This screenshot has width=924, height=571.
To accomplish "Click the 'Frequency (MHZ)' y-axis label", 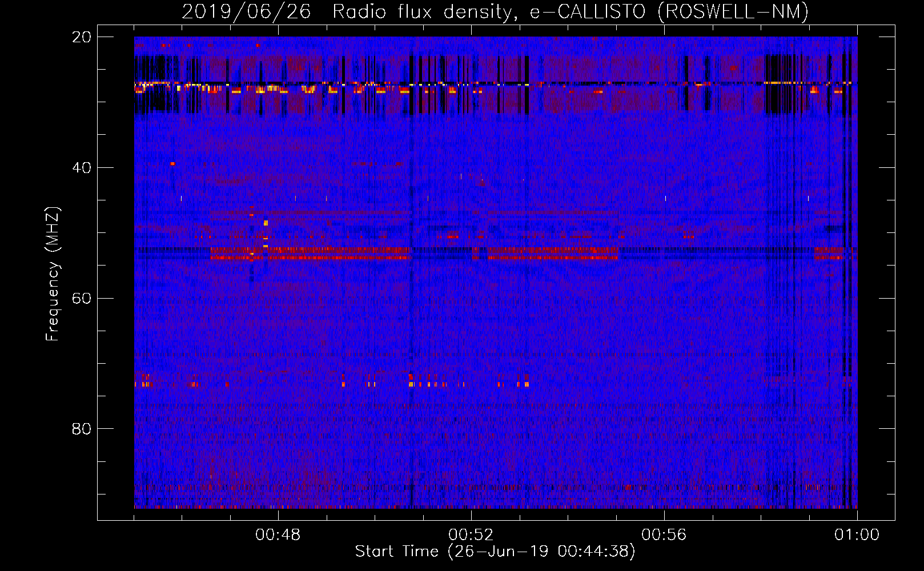I will point(52,275).
